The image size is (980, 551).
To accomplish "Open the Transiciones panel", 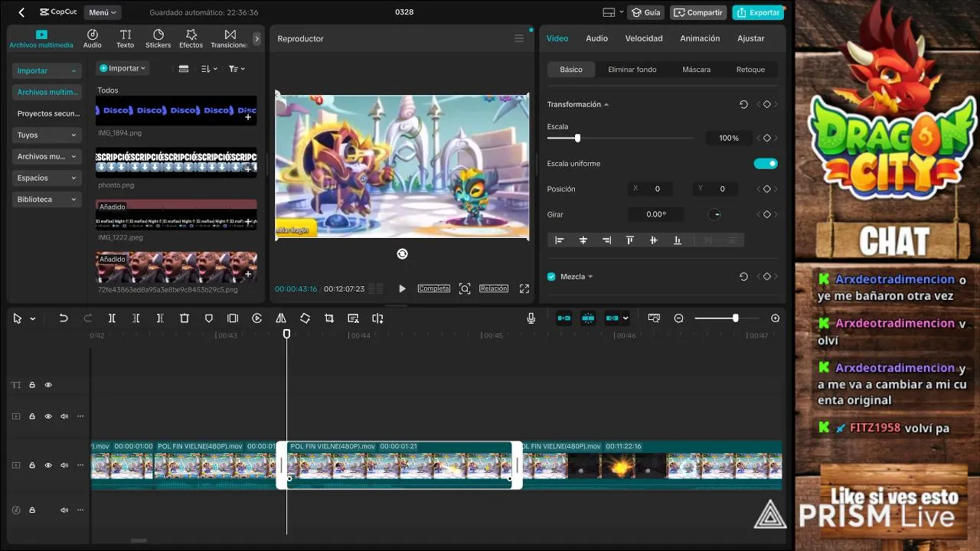I will (x=229, y=39).
